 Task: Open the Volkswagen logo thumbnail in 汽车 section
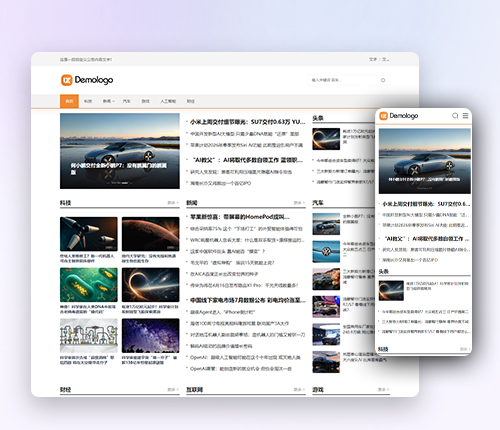(326, 252)
